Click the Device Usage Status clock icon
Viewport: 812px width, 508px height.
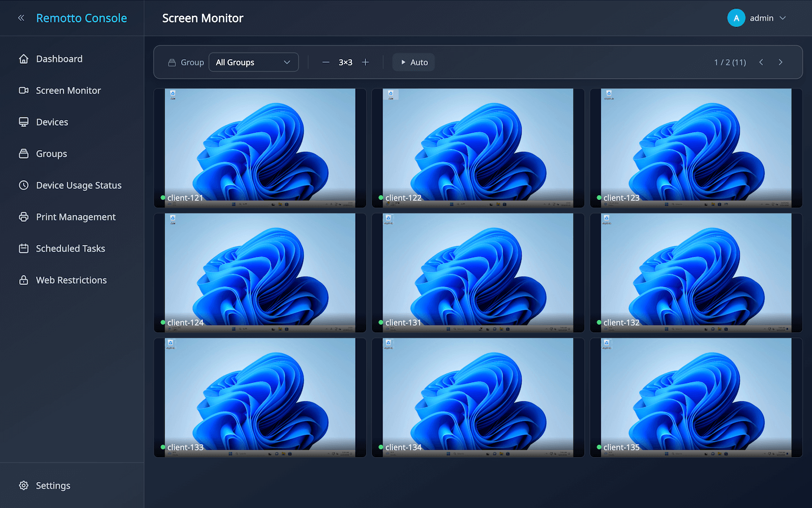pyautogui.click(x=23, y=185)
